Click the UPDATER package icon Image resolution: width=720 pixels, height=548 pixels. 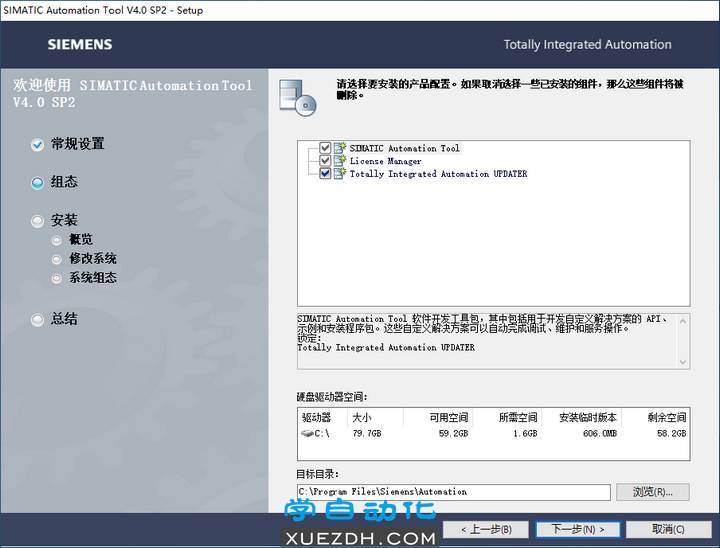(340, 174)
